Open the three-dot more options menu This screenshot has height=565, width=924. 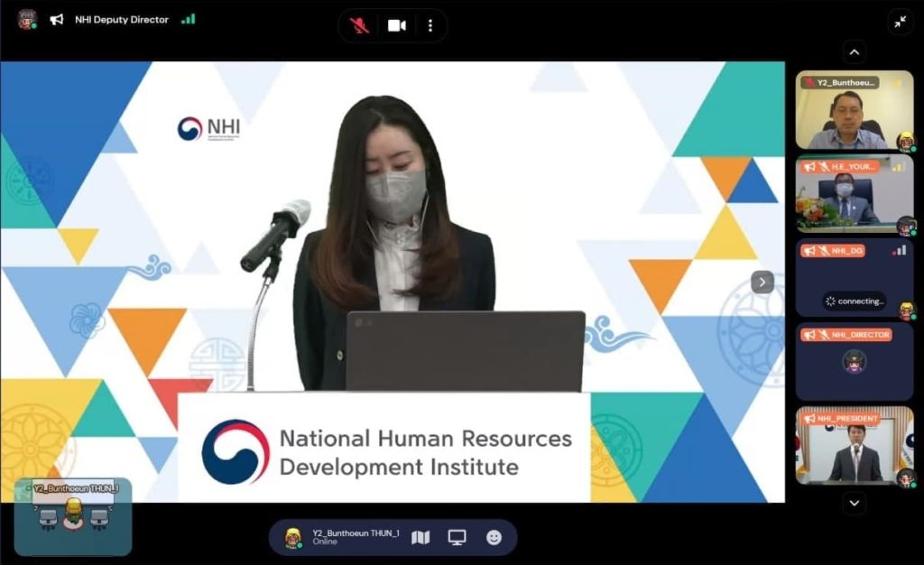[x=430, y=25]
